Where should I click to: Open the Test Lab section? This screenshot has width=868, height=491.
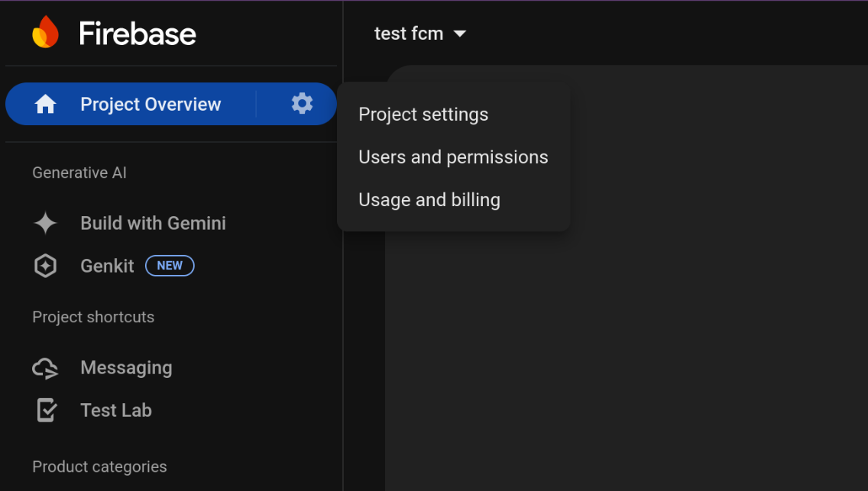coord(115,410)
